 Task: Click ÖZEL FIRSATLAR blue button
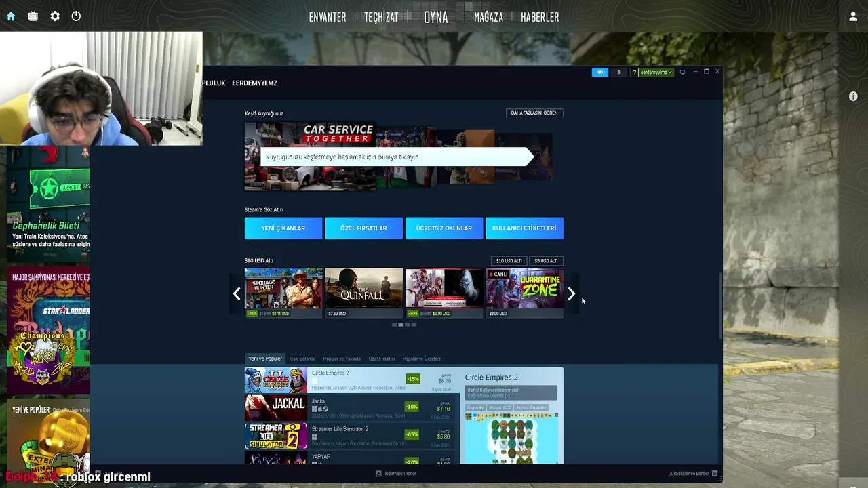(x=363, y=228)
